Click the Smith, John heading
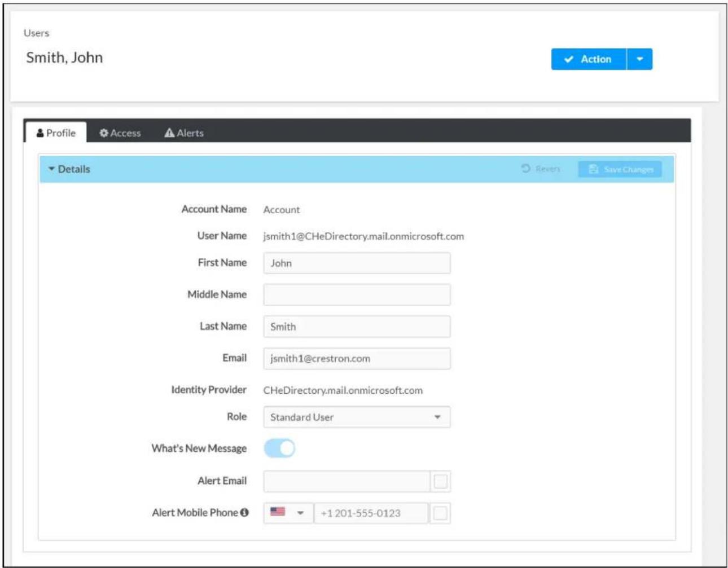 64,58
